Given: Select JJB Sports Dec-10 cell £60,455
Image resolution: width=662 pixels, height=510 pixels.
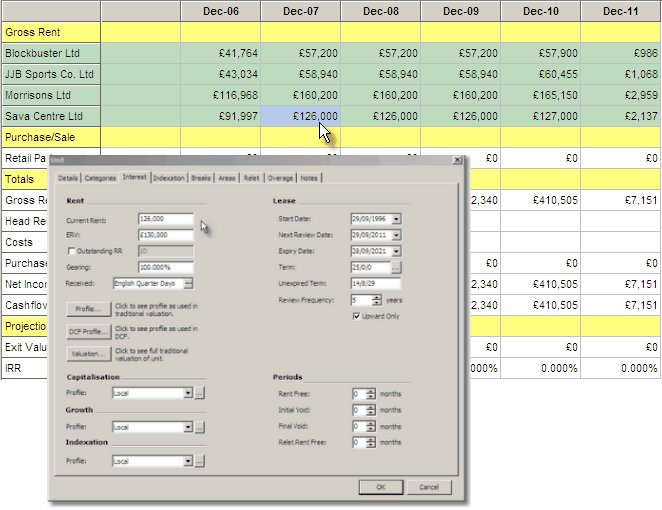Looking at the screenshot, I should point(541,74).
